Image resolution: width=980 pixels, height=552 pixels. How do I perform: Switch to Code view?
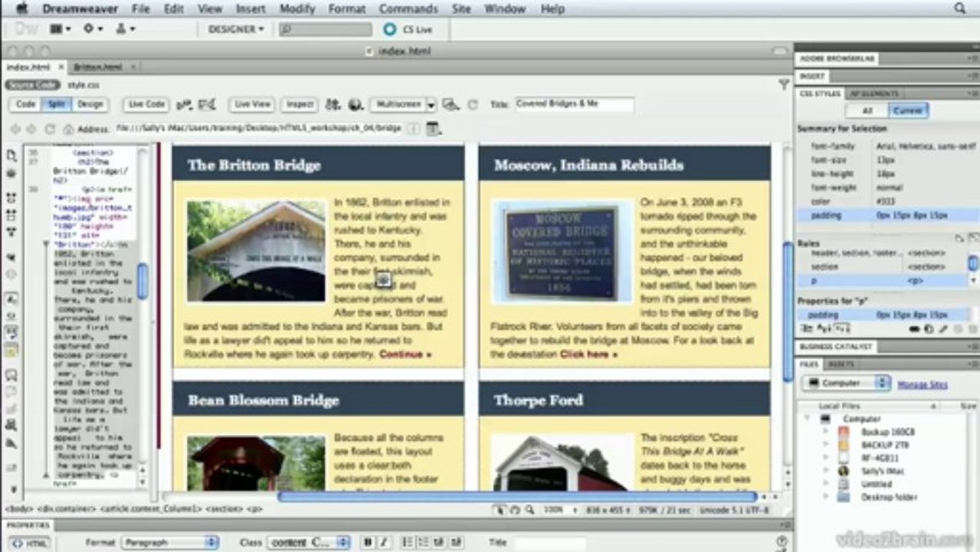pos(26,104)
